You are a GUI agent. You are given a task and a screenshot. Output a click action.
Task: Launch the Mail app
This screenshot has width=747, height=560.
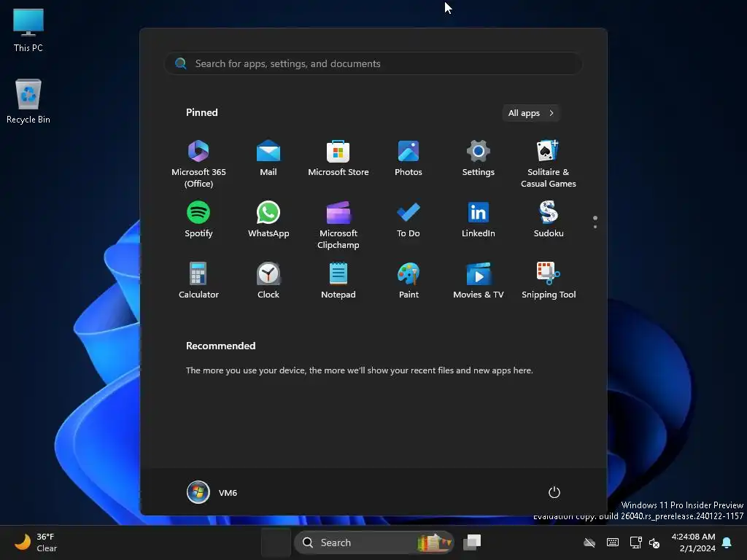click(268, 158)
